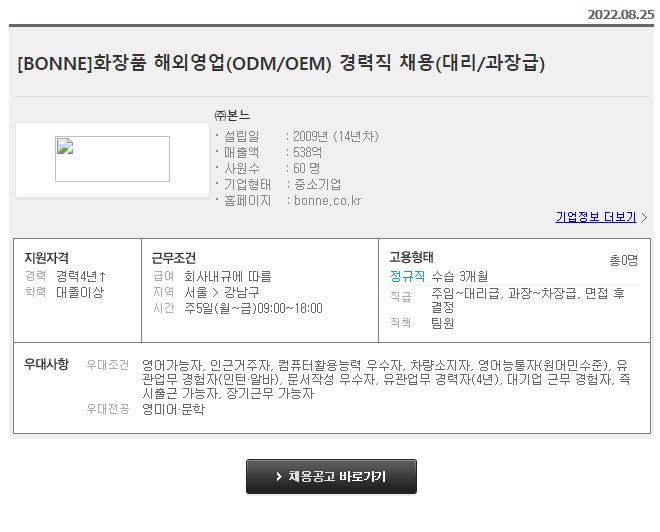Click the 매출액 538억 revenue entry
The image size is (660, 532).
[272, 152]
